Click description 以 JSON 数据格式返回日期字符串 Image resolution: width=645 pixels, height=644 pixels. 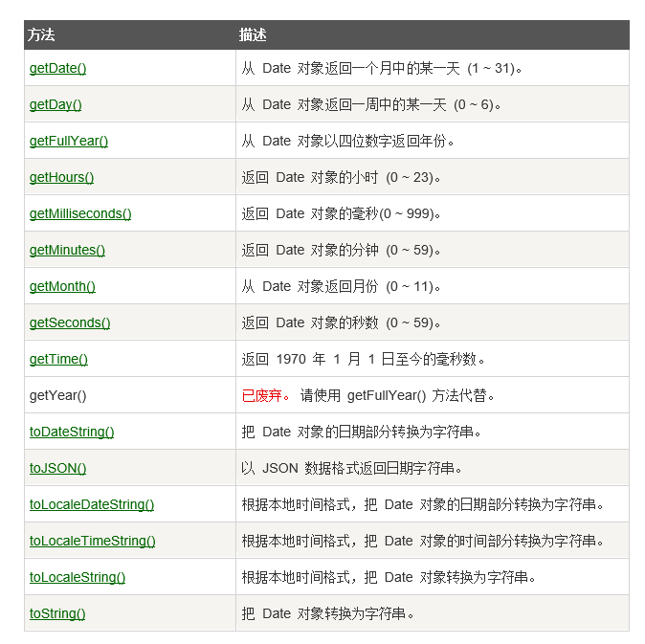[352, 468]
